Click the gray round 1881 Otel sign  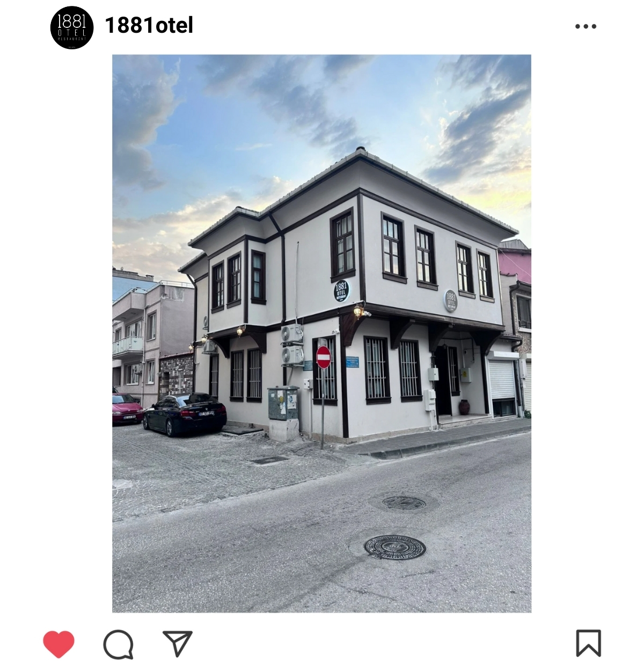pyautogui.click(x=451, y=301)
